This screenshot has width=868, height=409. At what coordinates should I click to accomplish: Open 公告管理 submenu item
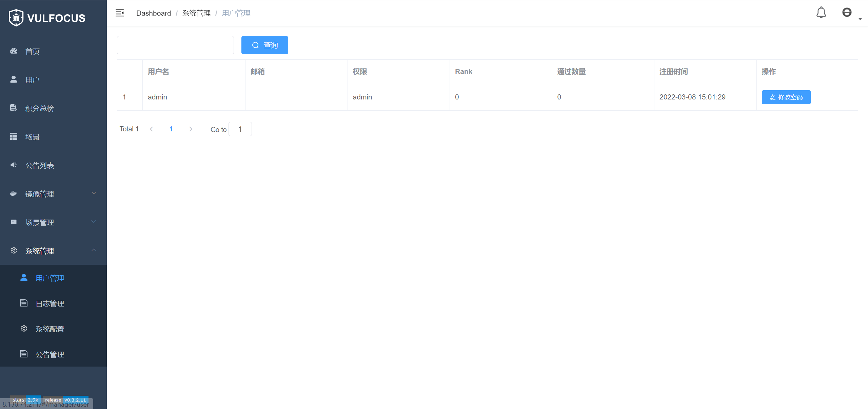50,354
